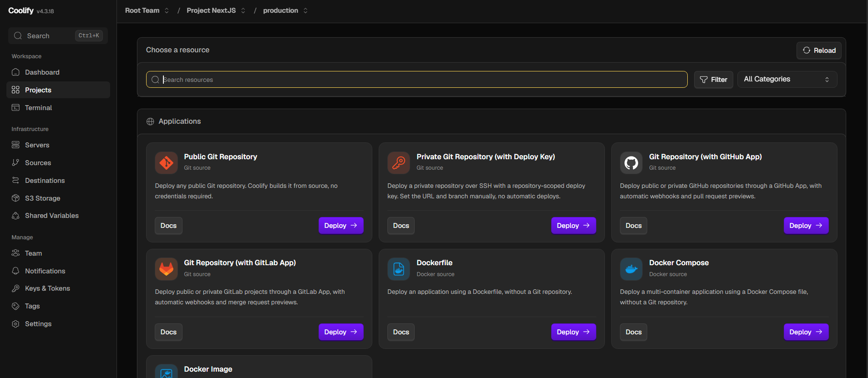The height and width of the screenshot is (378, 868).
Task: Click the Docker Image icon
Action: [166, 372]
